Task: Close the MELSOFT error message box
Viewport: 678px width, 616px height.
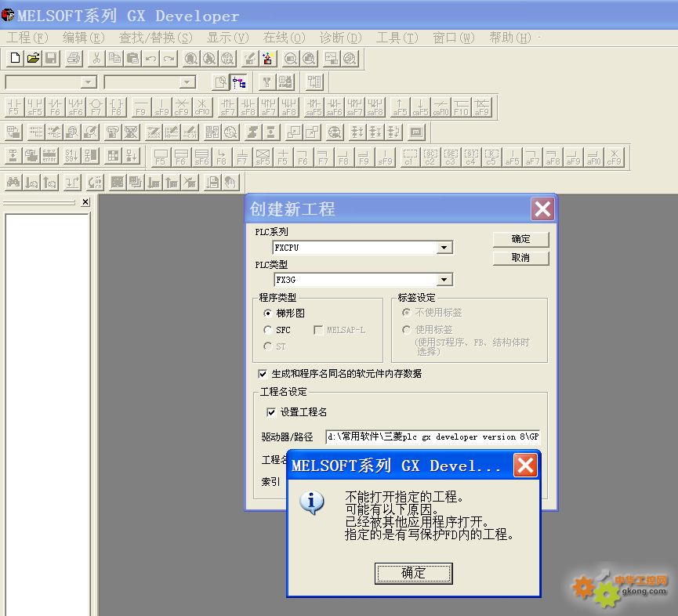Action: (x=525, y=466)
